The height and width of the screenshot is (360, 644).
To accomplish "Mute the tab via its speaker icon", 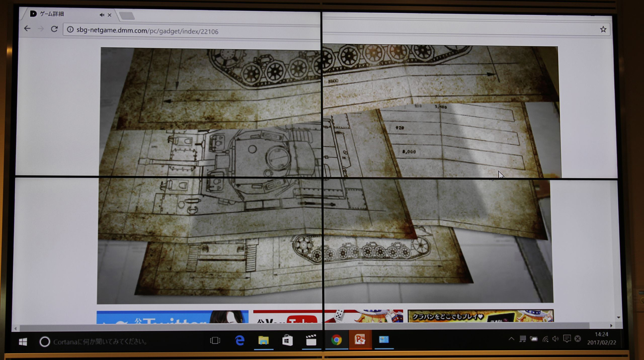I will [102, 15].
